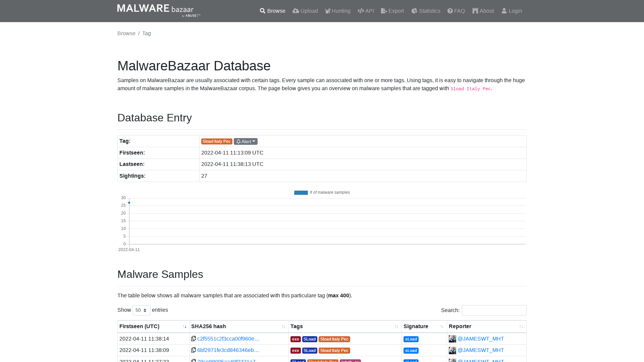644x362 pixels.
Task: Click @JAMESWT_MHT reporter in 11:38:09 row
Action: 481,350
